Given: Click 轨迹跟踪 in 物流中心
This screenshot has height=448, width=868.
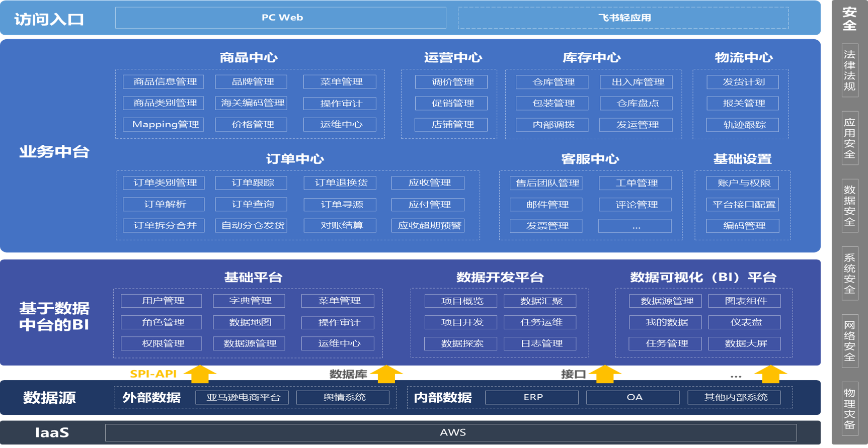Looking at the screenshot, I should [x=743, y=125].
